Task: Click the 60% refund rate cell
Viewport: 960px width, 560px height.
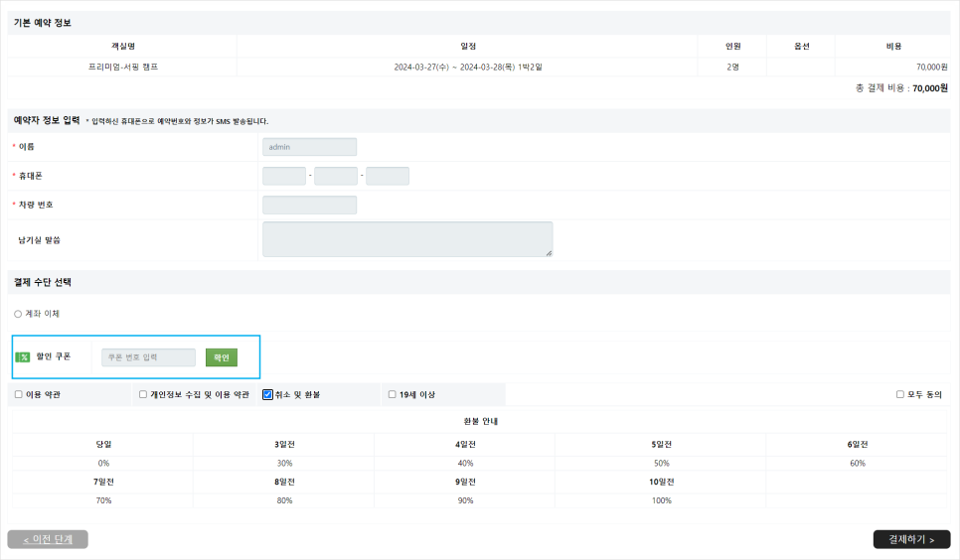Action: (x=857, y=464)
